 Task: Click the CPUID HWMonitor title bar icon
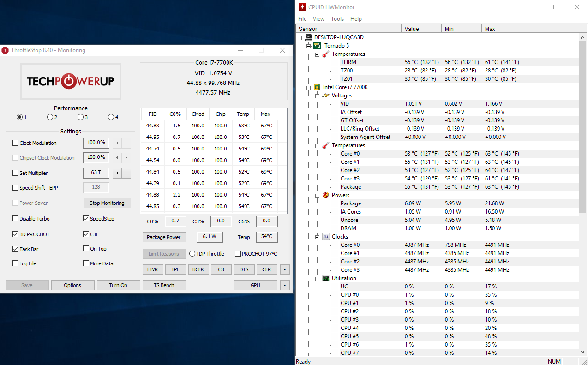click(x=302, y=7)
